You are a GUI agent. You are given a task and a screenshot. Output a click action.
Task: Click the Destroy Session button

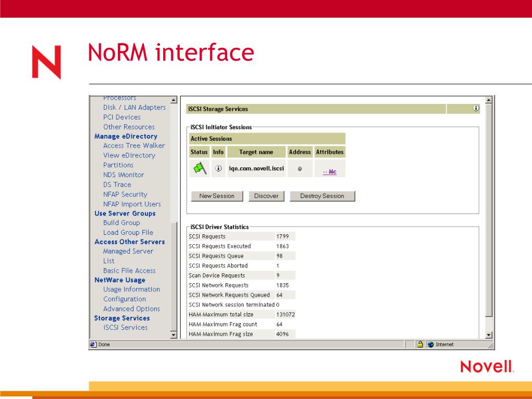coord(322,196)
